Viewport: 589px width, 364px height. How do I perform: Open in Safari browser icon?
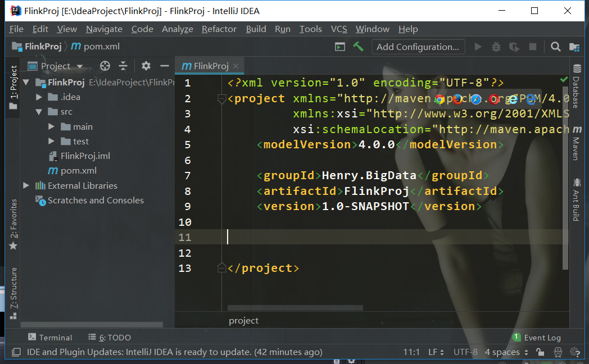point(475,99)
